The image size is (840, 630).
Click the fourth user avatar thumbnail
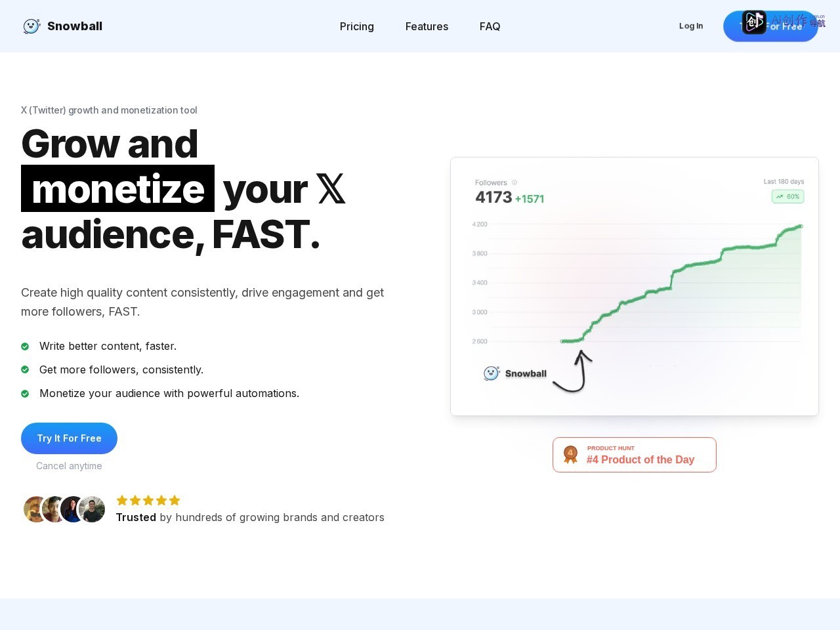[92, 509]
